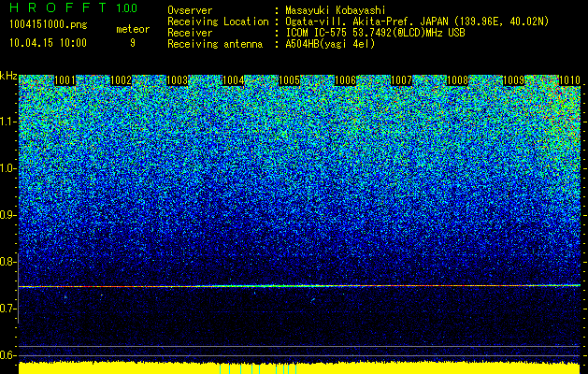Screen dimensions: 588x374
Task: Click the 1.1 frequency axis label
Action: [x=8, y=122]
